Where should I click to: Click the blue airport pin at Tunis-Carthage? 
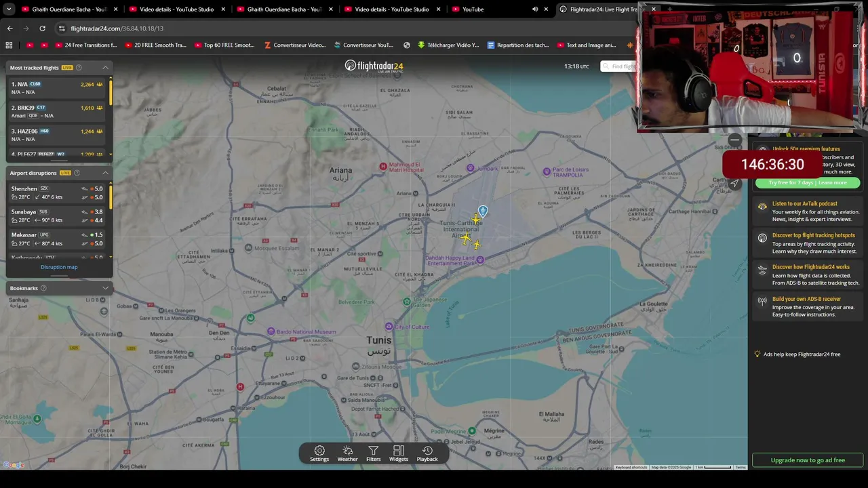pos(483,211)
